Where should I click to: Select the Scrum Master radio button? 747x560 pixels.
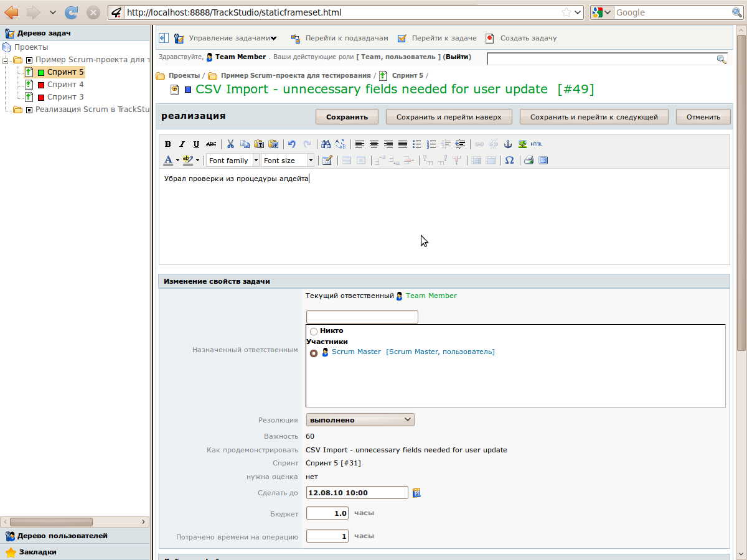pyautogui.click(x=314, y=353)
